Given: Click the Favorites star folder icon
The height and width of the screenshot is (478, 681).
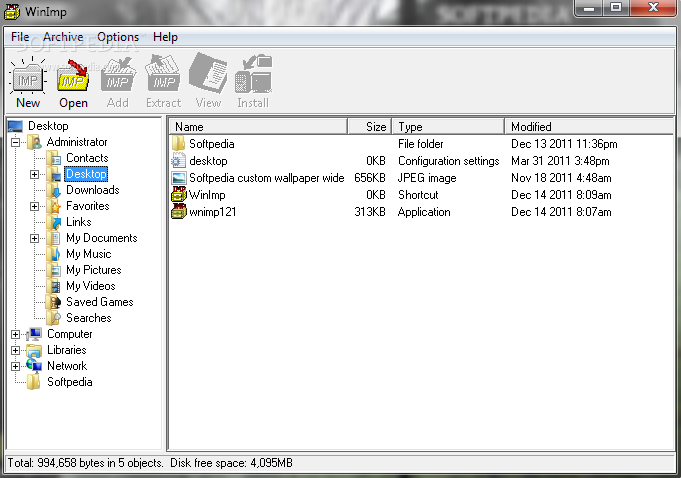Looking at the screenshot, I should (x=54, y=206).
